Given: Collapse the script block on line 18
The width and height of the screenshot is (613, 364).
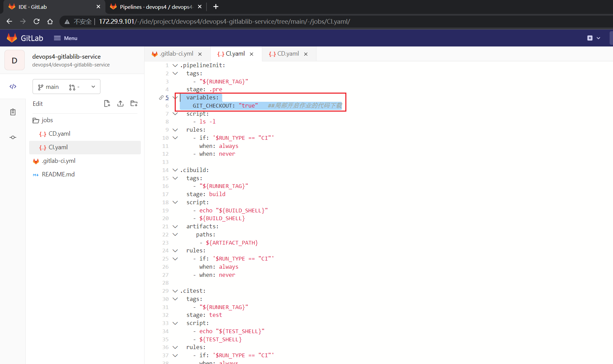Looking at the screenshot, I should [175, 202].
